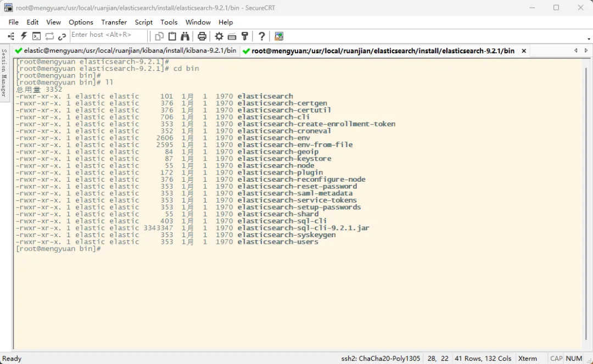This screenshot has width=593, height=364.
Task: Click the terminal vertical scrollbar
Action: [x=586, y=204]
